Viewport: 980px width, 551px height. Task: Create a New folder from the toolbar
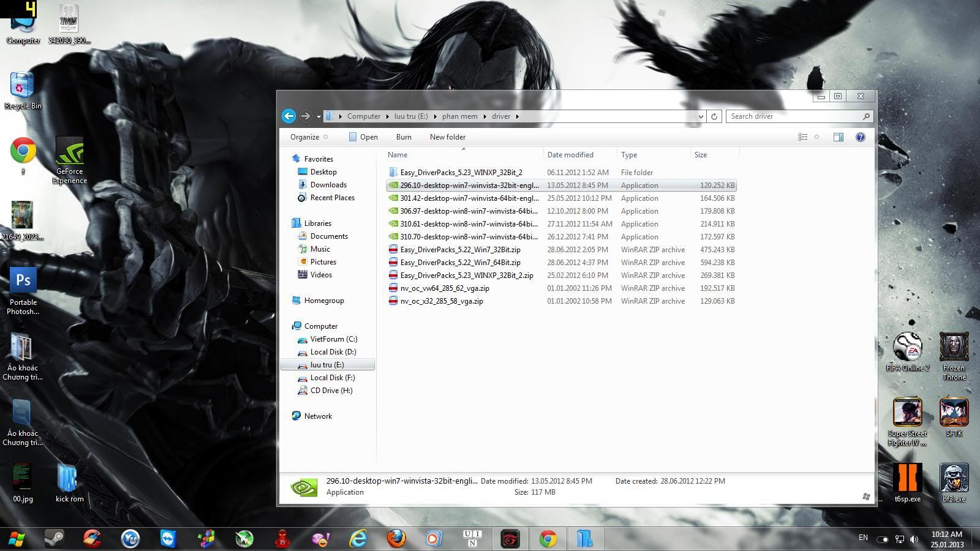448,137
